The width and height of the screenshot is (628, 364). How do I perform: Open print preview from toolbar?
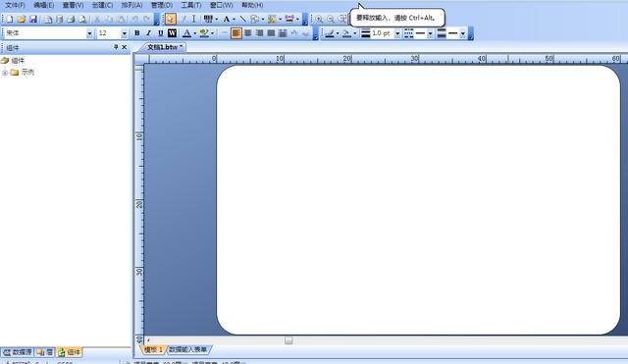(82, 19)
